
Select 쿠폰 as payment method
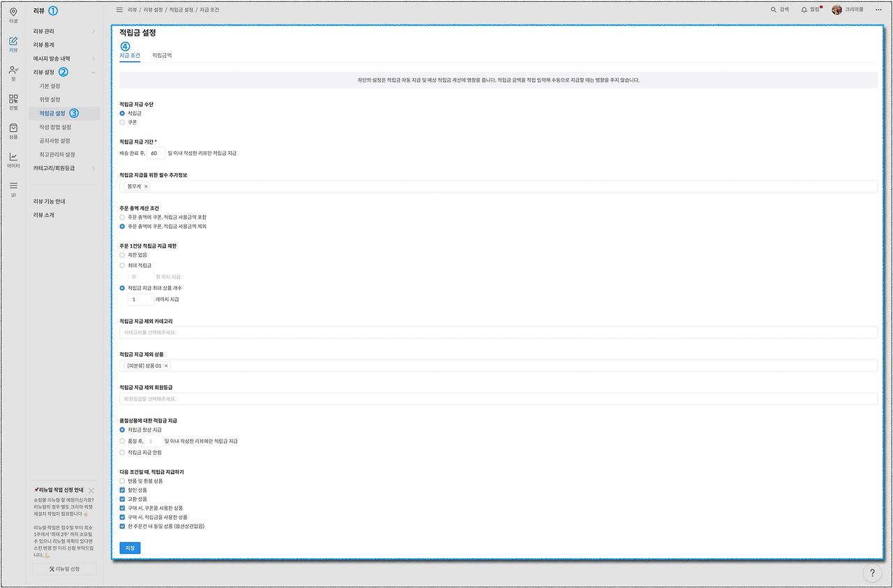tap(122, 122)
